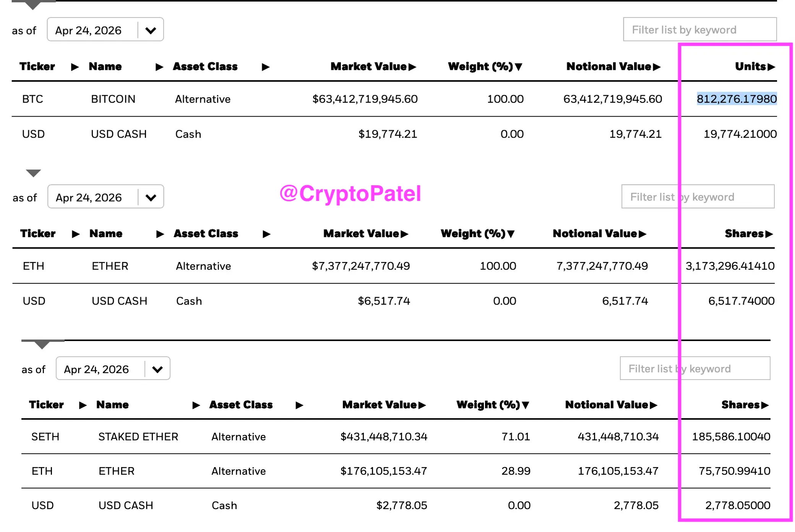Focus top 'Filter list by keyword' field

coord(699,30)
